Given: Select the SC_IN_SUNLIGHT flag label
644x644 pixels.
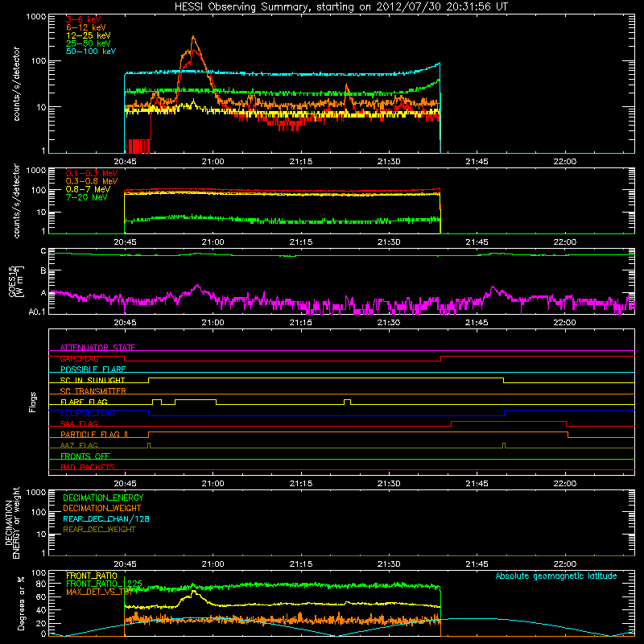Looking at the screenshot, I should point(93,380).
